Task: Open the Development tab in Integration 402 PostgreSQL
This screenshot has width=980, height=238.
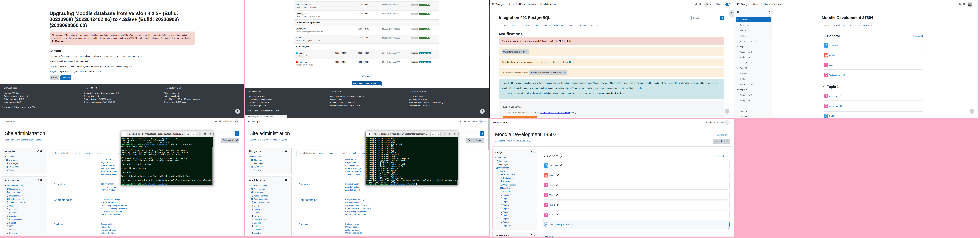Action: [596, 25]
